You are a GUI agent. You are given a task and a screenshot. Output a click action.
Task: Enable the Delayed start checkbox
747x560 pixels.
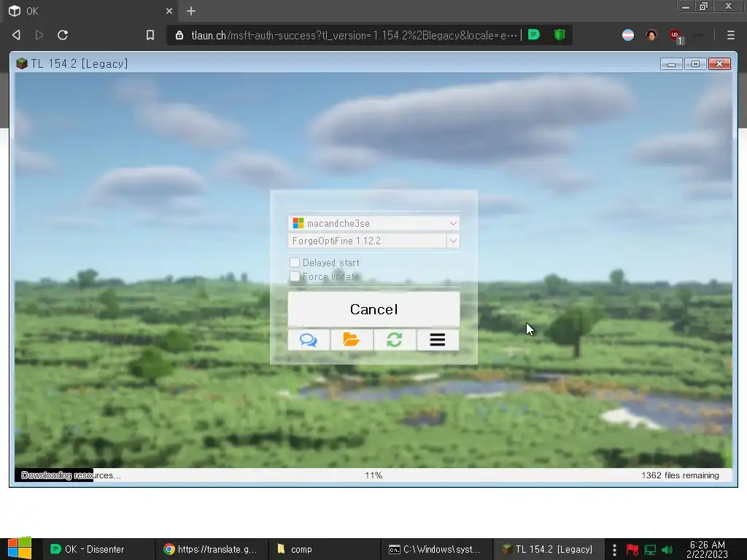295,262
